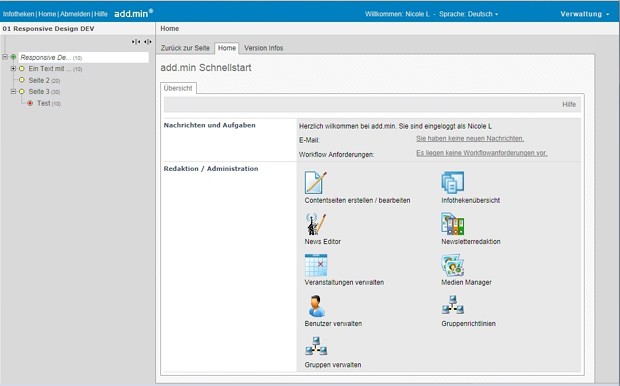Click Infotheken in the top bar
This screenshot has height=386, width=620.
coord(19,14)
